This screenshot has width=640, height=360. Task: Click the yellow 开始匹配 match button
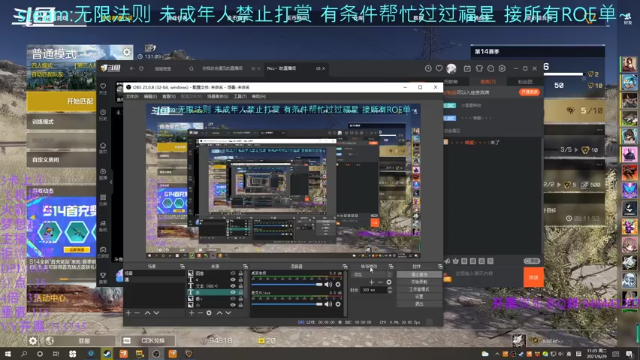(61, 101)
